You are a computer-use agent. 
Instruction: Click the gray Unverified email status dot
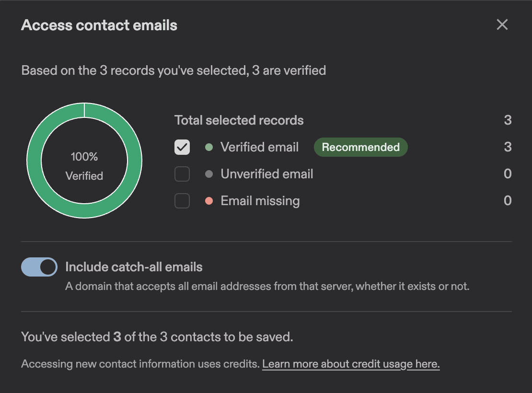click(x=208, y=174)
